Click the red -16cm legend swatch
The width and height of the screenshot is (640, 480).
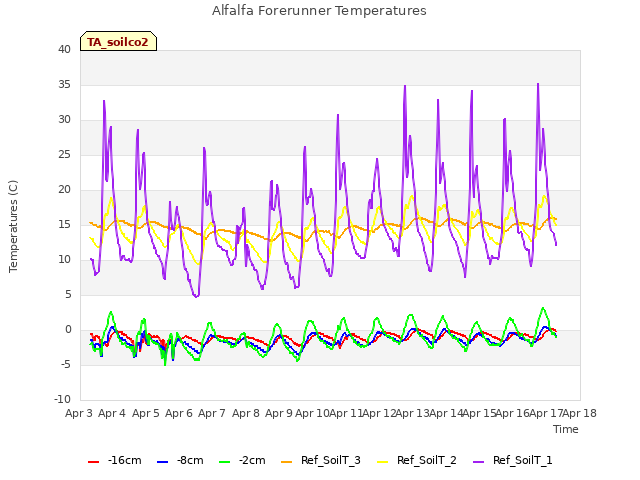click(93, 462)
